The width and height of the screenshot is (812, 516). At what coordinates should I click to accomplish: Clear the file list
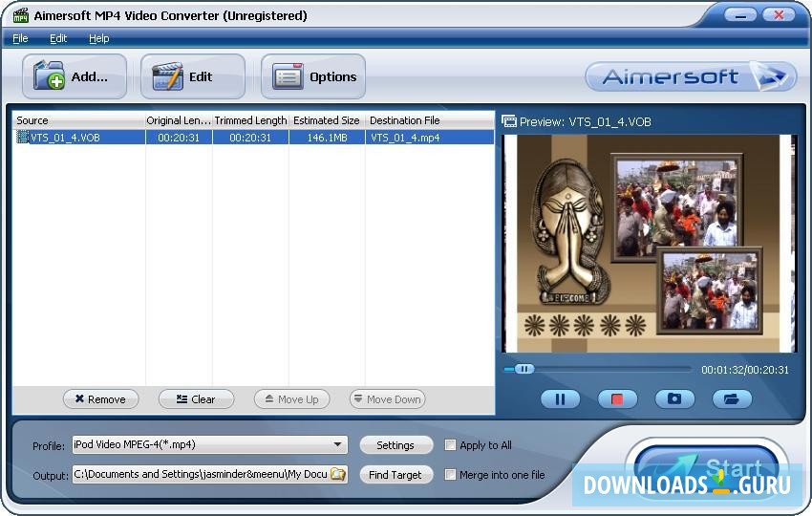196,399
